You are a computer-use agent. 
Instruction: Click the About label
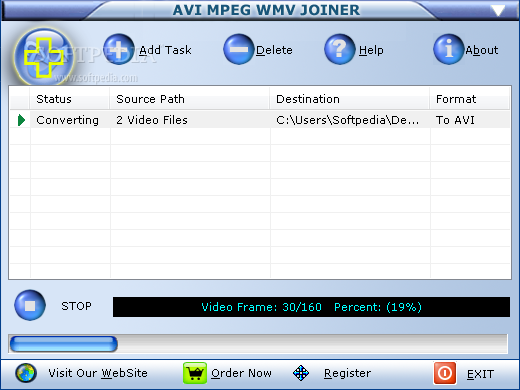[482, 50]
